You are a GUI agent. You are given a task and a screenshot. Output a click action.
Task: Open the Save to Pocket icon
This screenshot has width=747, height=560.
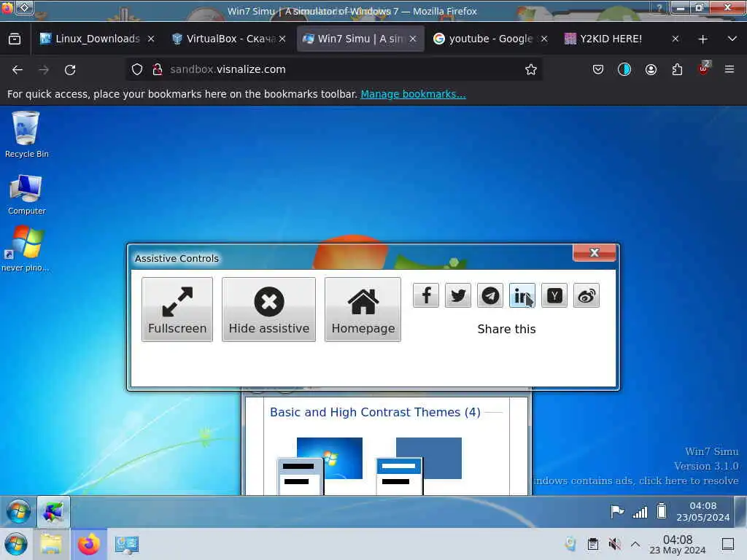[x=598, y=70]
